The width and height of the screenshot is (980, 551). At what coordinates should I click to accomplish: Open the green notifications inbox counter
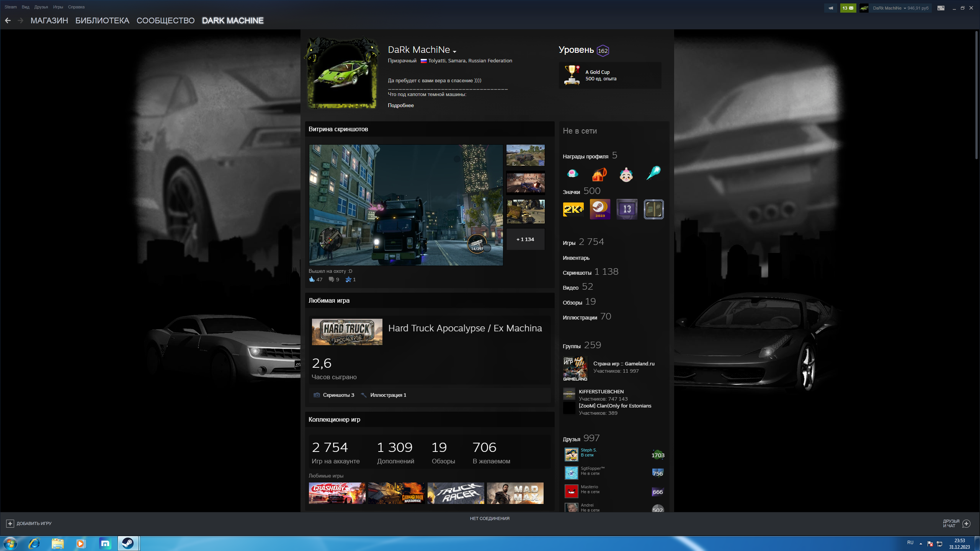(x=848, y=8)
